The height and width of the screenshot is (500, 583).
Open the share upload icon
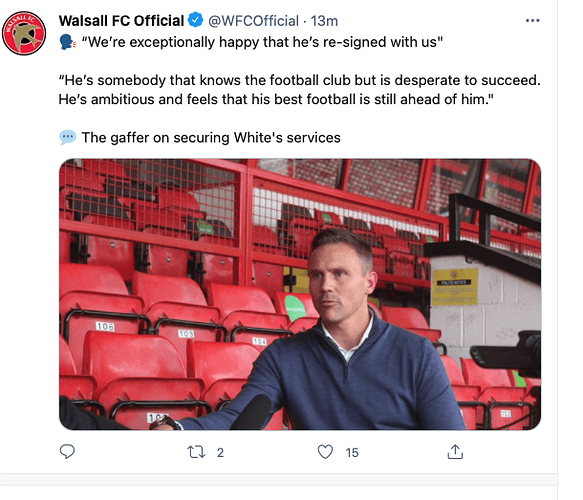[455, 452]
